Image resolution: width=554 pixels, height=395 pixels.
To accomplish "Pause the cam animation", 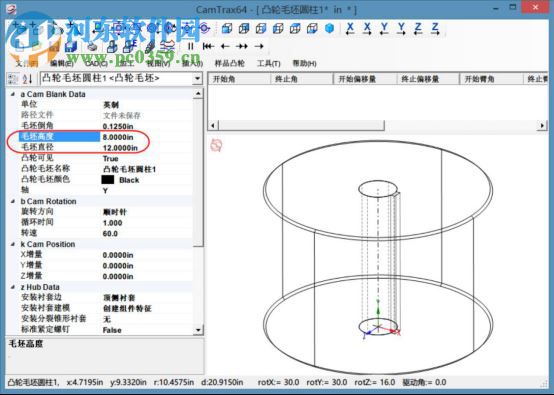I will [x=190, y=46].
